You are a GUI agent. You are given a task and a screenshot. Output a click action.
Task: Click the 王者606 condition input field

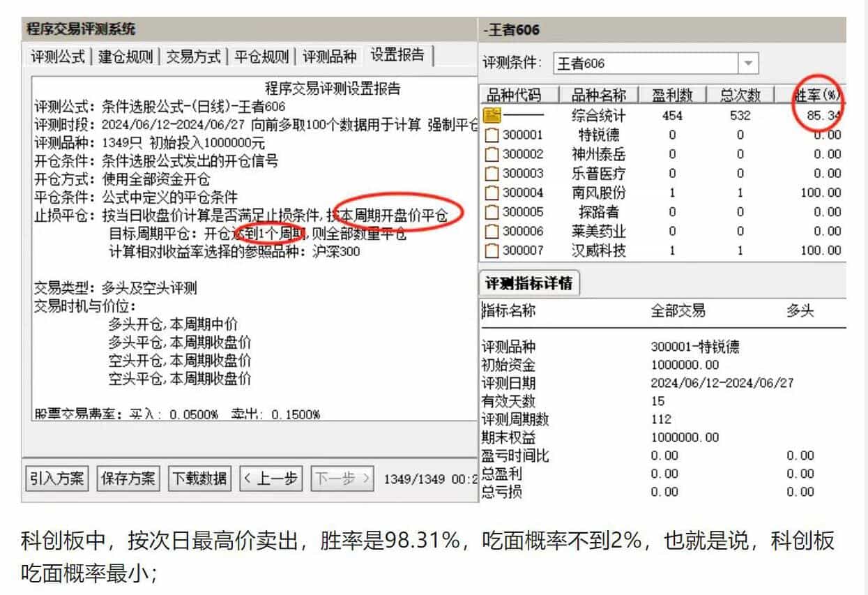[645, 63]
